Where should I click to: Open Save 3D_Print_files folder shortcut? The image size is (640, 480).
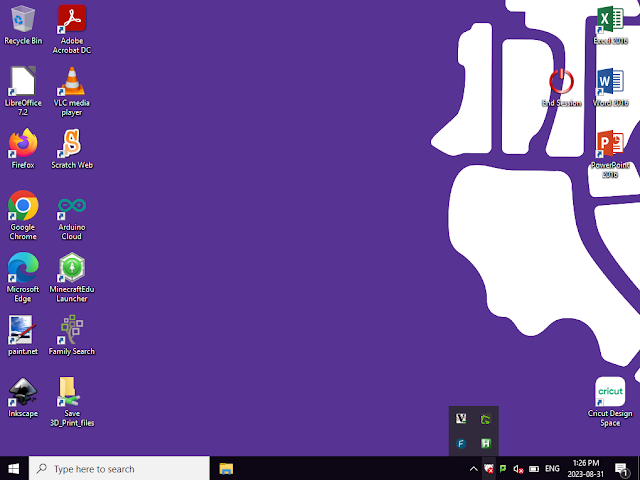click(72, 402)
